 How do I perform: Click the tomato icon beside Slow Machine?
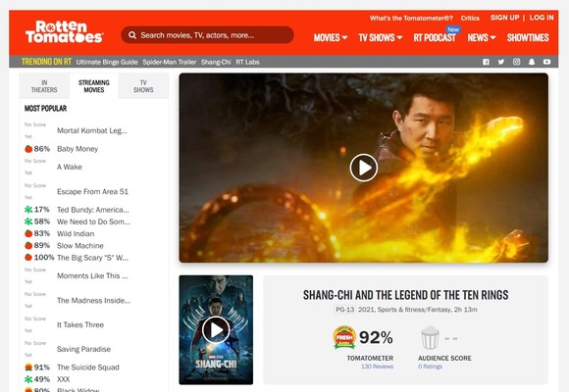point(28,246)
